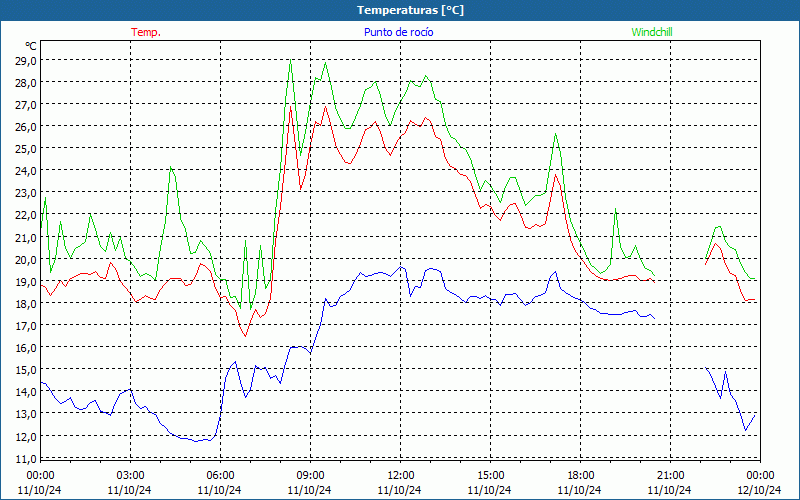
Task: Click the 19,0 y-axis value
Action: pyautogui.click(x=26, y=281)
